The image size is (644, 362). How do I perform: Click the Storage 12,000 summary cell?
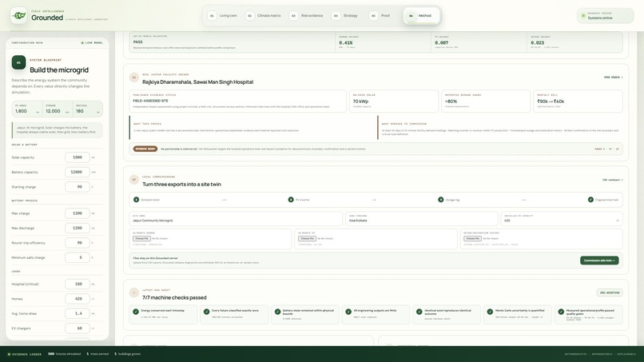[x=57, y=109]
